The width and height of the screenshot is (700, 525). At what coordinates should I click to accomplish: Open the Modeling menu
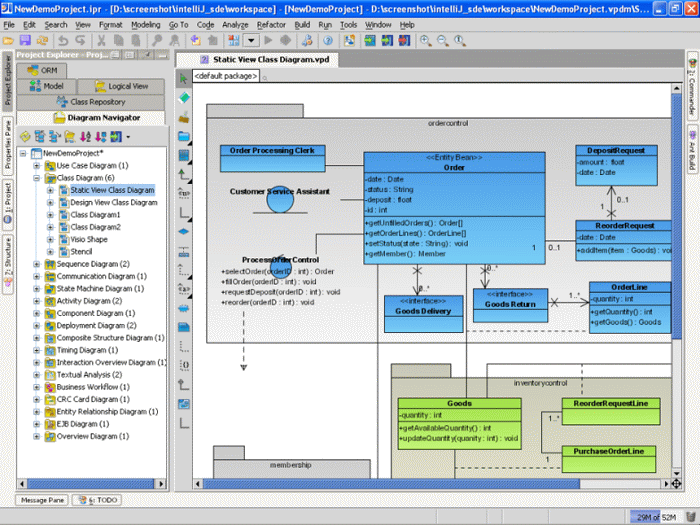146,25
